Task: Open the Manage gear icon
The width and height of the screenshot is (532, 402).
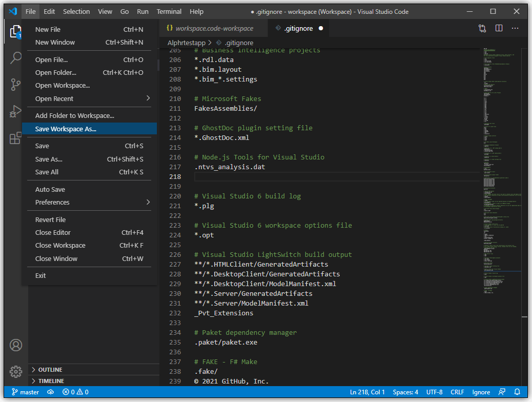Action: coord(15,371)
